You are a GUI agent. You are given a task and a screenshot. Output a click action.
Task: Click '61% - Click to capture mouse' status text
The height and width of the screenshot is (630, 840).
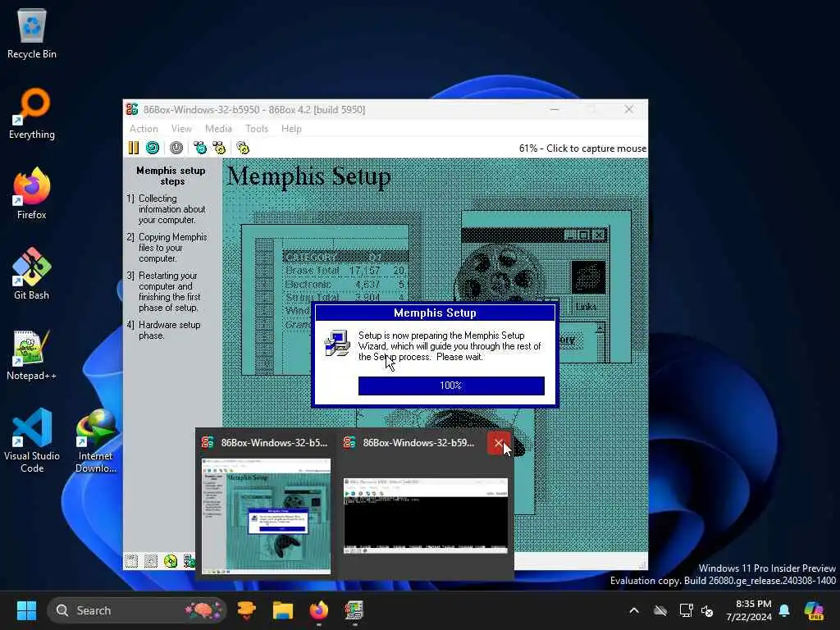582,148
